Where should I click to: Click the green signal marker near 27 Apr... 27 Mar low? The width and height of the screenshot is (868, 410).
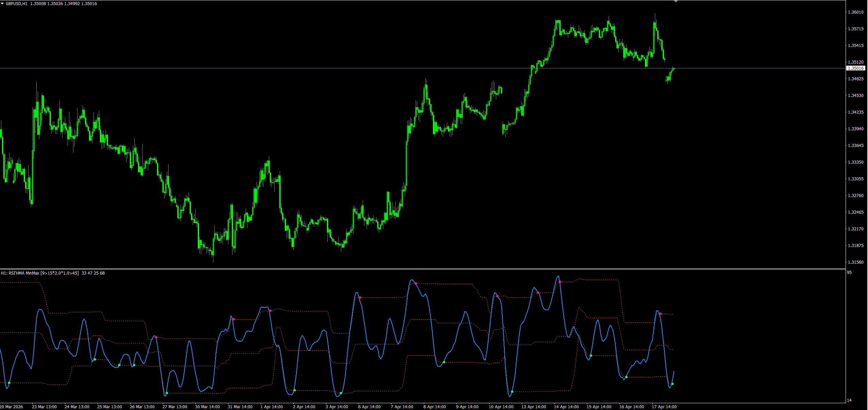point(167,393)
